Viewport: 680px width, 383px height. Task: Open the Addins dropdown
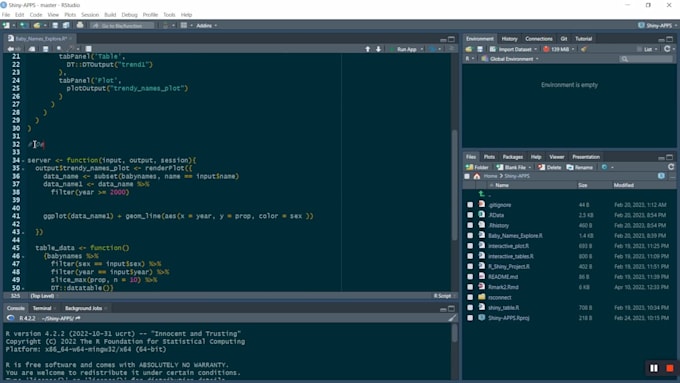point(206,26)
